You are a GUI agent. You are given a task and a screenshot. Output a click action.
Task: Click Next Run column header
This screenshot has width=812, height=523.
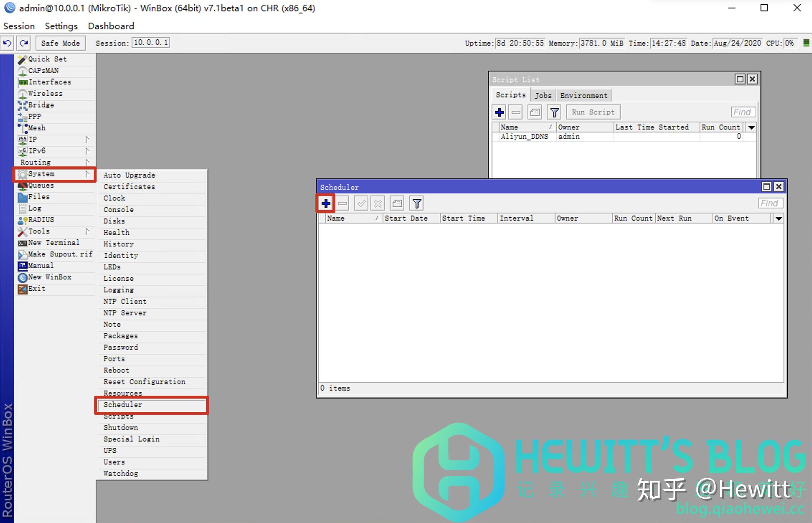(x=684, y=218)
